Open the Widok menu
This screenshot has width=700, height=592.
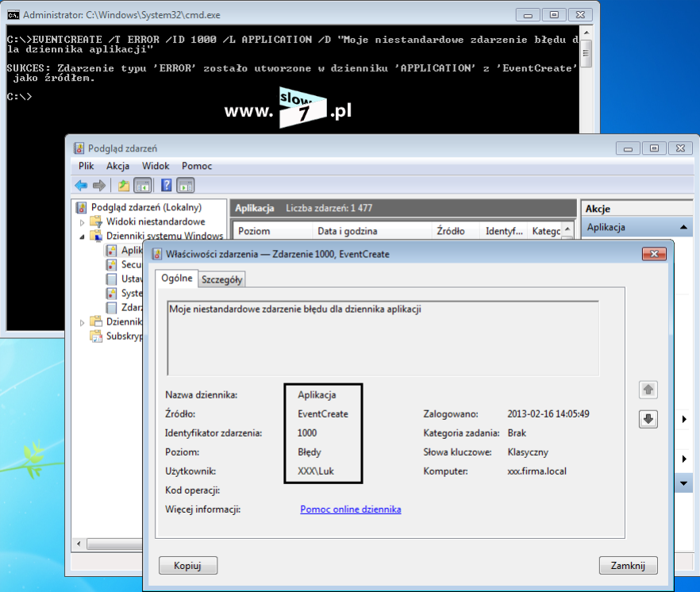(x=156, y=166)
